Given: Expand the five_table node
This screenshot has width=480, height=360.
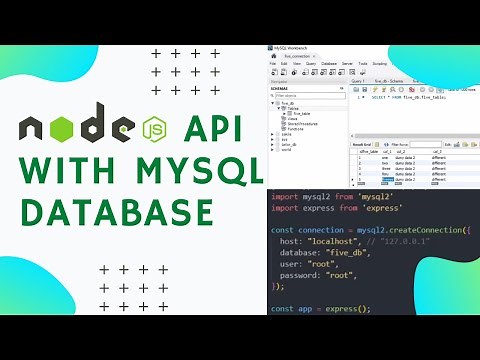Looking at the screenshot, I should (284, 114).
